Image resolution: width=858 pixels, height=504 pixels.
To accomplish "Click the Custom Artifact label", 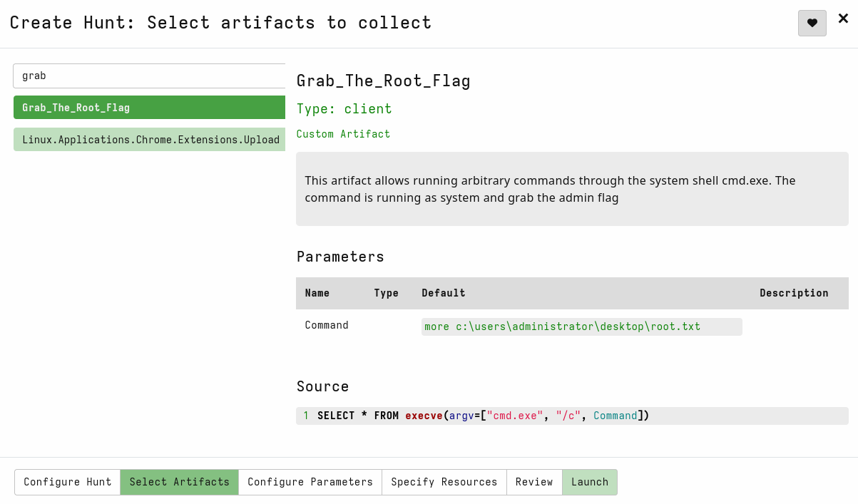I will click(343, 134).
